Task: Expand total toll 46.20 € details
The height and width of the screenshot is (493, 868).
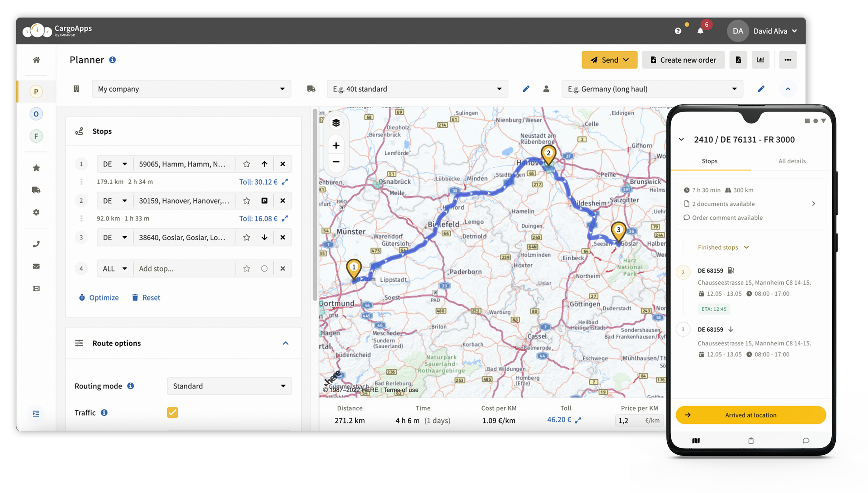Action: pos(578,420)
